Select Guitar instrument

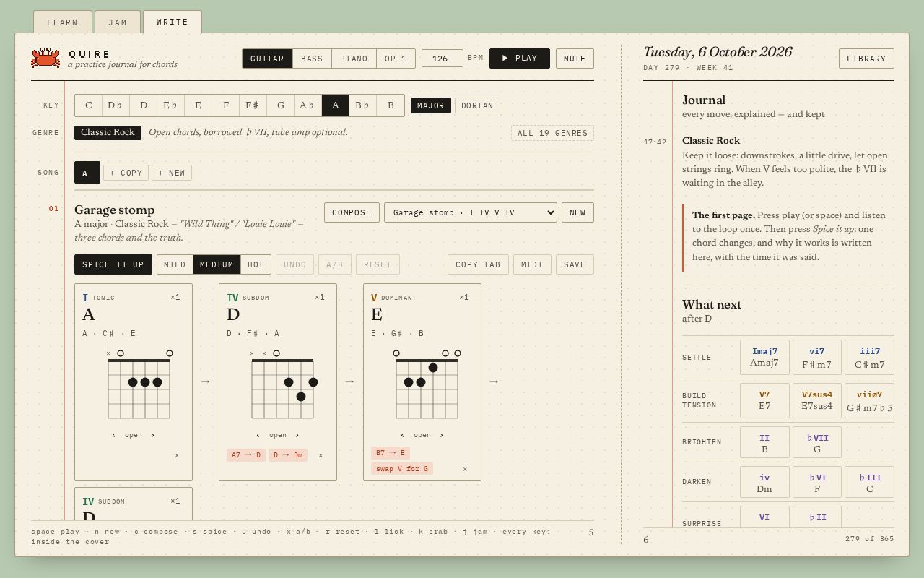tap(267, 59)
